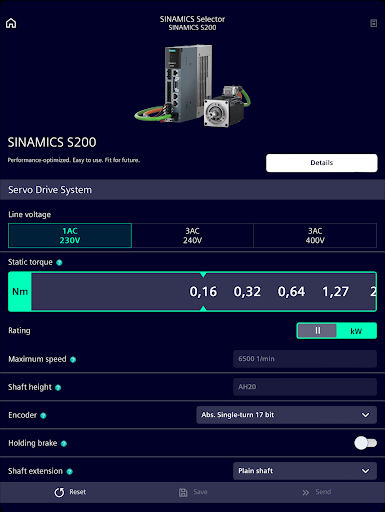This screenshot has width=385, height=512.
Task: Open the Static torque help icon
Action: coord(59,263)
